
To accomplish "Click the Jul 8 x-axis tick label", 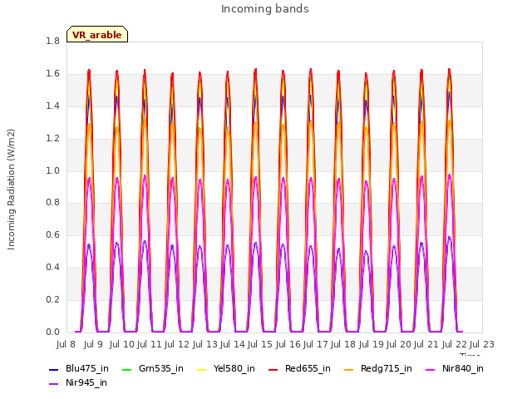I will pos(66,344).
